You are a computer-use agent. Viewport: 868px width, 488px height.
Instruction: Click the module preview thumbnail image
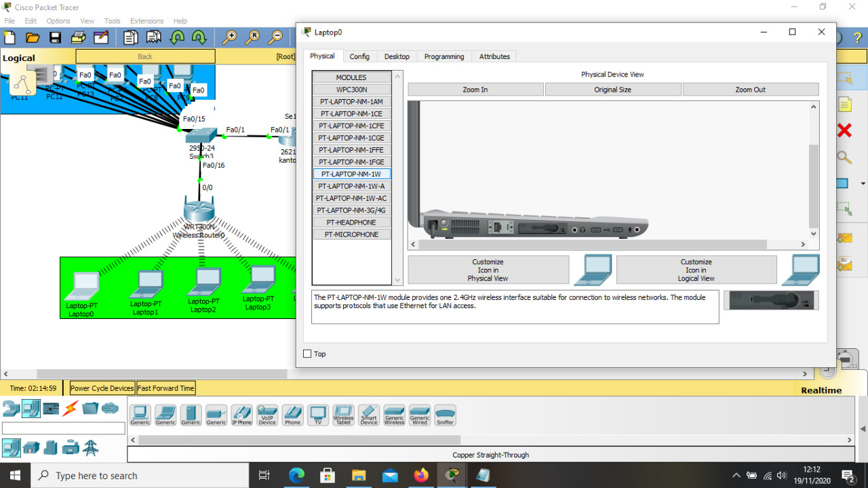point(771,300)
